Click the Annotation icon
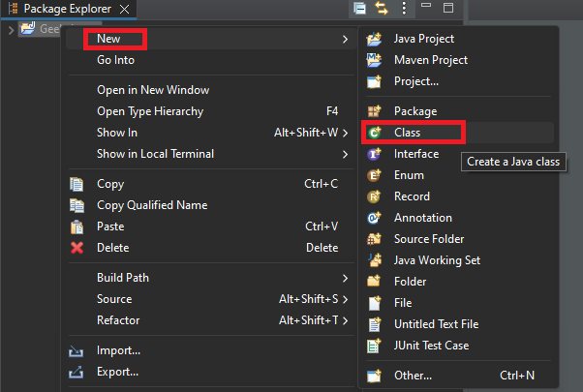 374,218
